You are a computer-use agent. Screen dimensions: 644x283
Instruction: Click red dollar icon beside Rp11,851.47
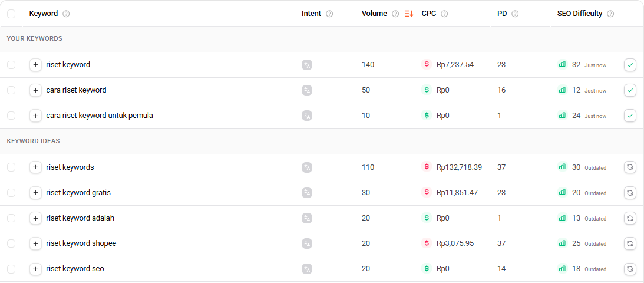click(427, 192)
